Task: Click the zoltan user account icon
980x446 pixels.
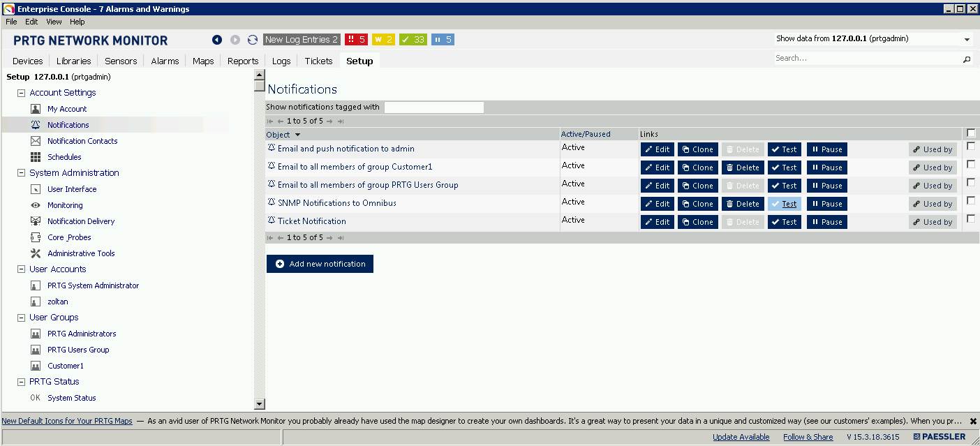Action: [36, 302]
